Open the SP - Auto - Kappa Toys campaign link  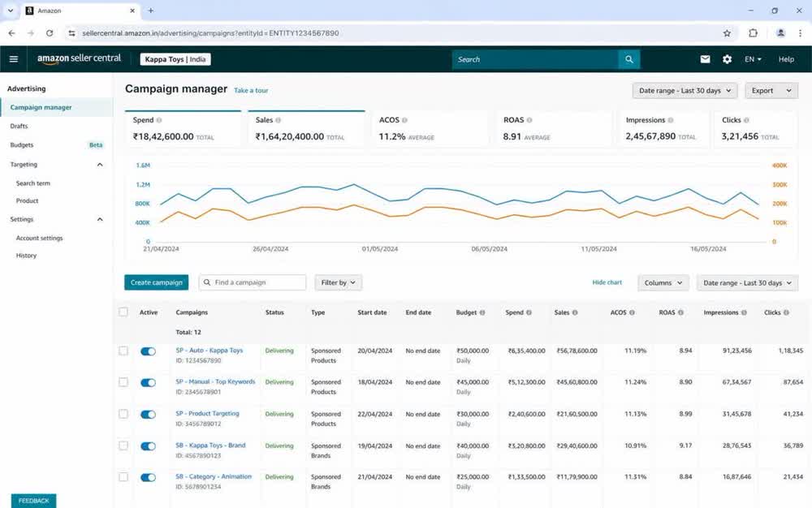(209, 351)
